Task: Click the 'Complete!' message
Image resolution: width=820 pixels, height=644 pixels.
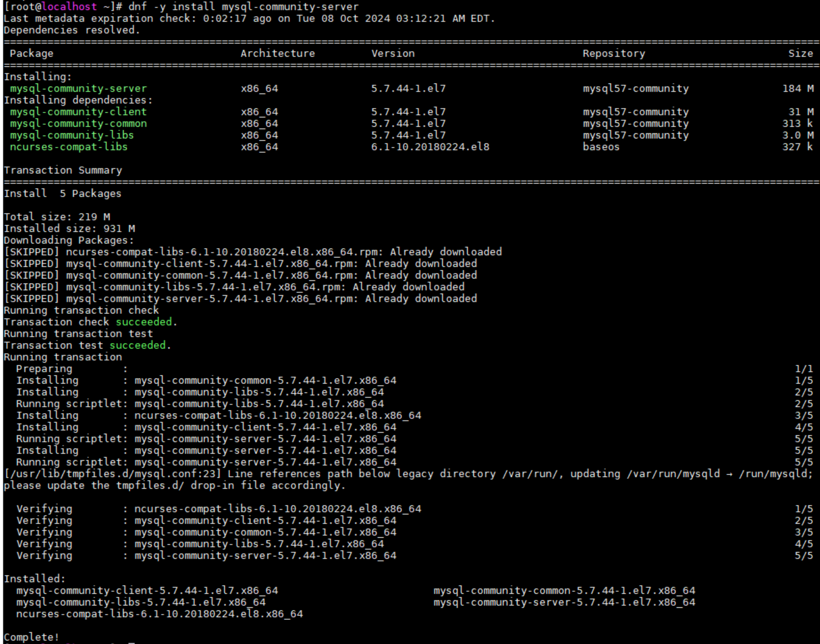Action: coord(31,637)
